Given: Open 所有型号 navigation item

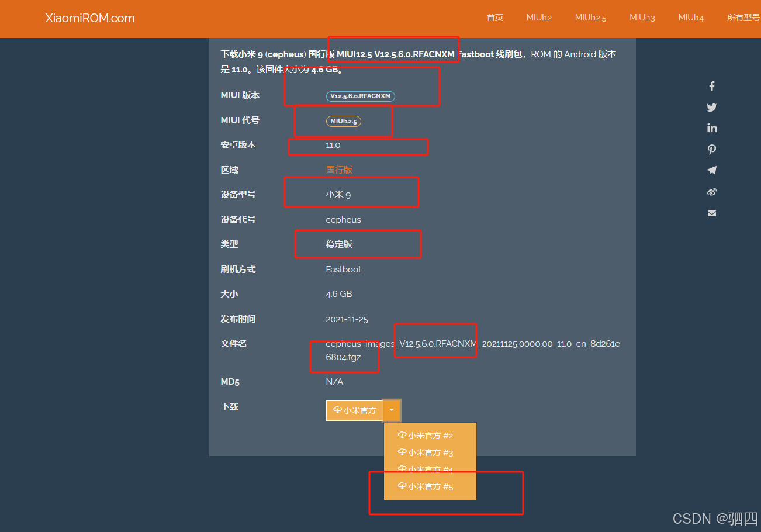Looking at the screenshot, I should pos(743,18).
